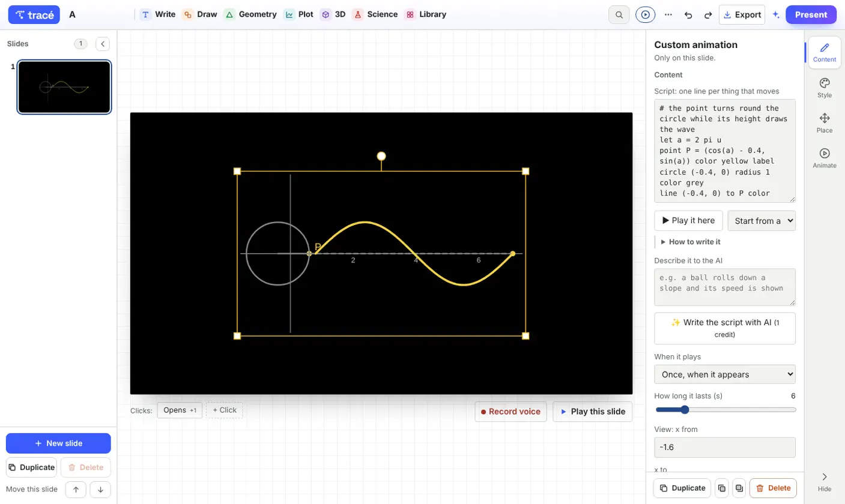Click the circular play preview icon
The height and width of the screenshot is (504, 845).
pyautogui.click(x=646, y=14)
